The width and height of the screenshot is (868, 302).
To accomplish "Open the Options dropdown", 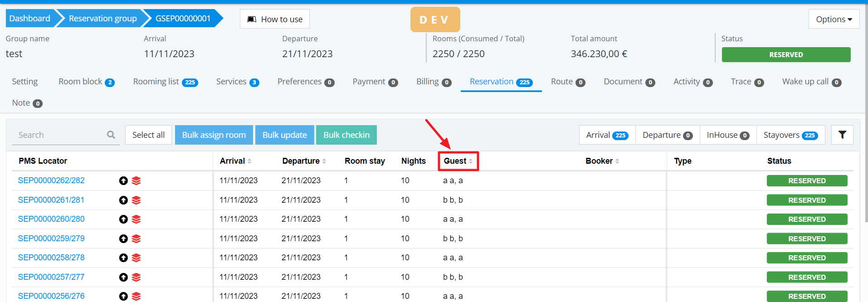I will [x=834, y=19].
